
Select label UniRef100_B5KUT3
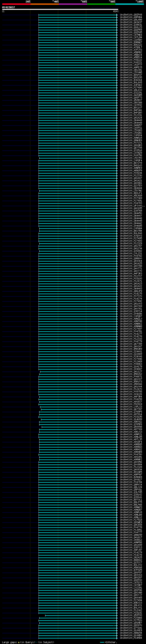pos(131,382)
